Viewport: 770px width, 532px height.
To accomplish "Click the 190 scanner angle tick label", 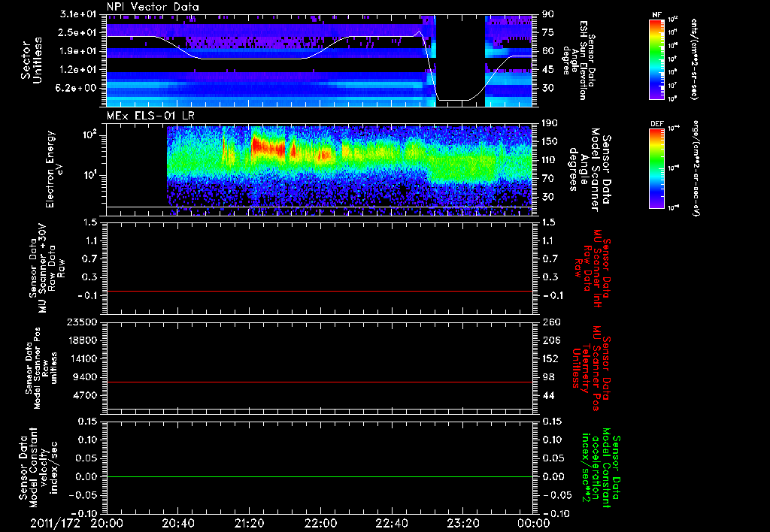I will (550, 123).
